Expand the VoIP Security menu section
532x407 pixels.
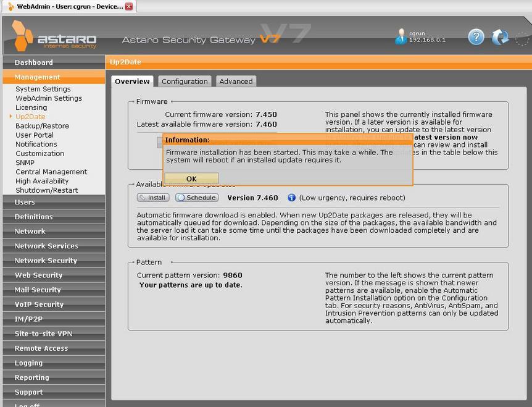54,304
